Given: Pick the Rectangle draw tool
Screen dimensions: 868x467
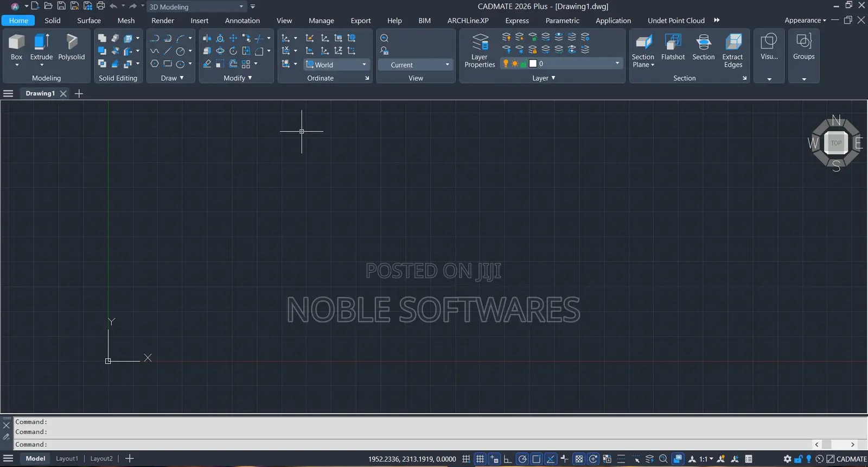Looking at the screenshot, I should click(168, 64).
